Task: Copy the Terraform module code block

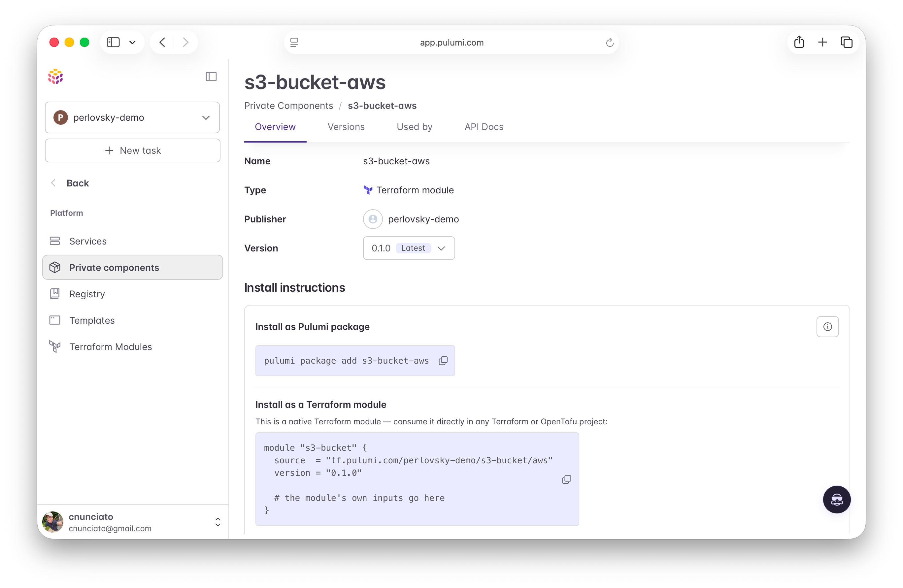Action: coord(566,479)
